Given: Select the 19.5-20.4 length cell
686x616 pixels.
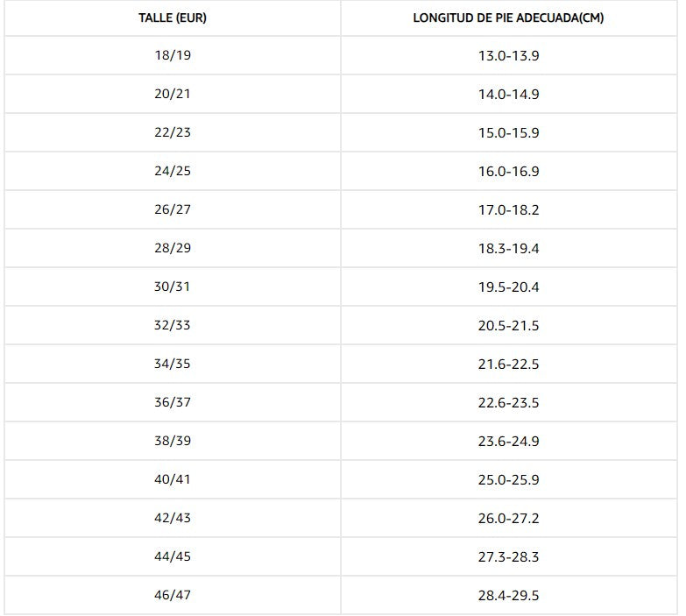Looking at the screenshot, I should pos(508,287).
